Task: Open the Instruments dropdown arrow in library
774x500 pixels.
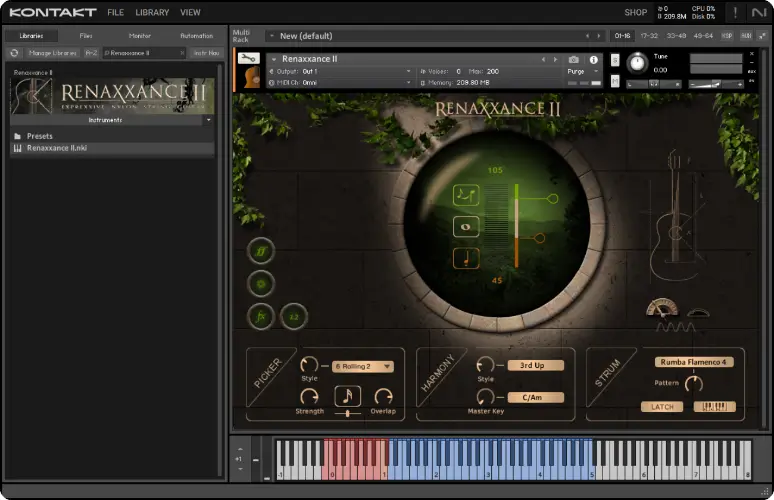Action: tap(208, 120)
